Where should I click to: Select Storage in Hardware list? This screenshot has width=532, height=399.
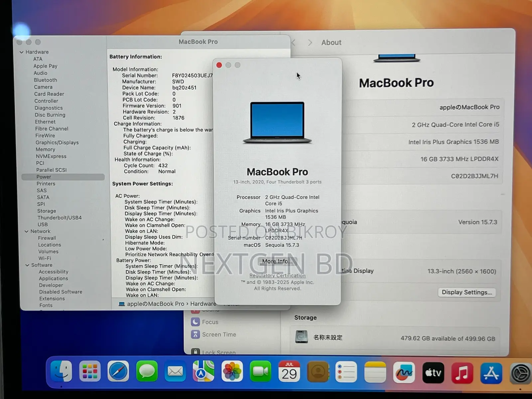(47, 211)
